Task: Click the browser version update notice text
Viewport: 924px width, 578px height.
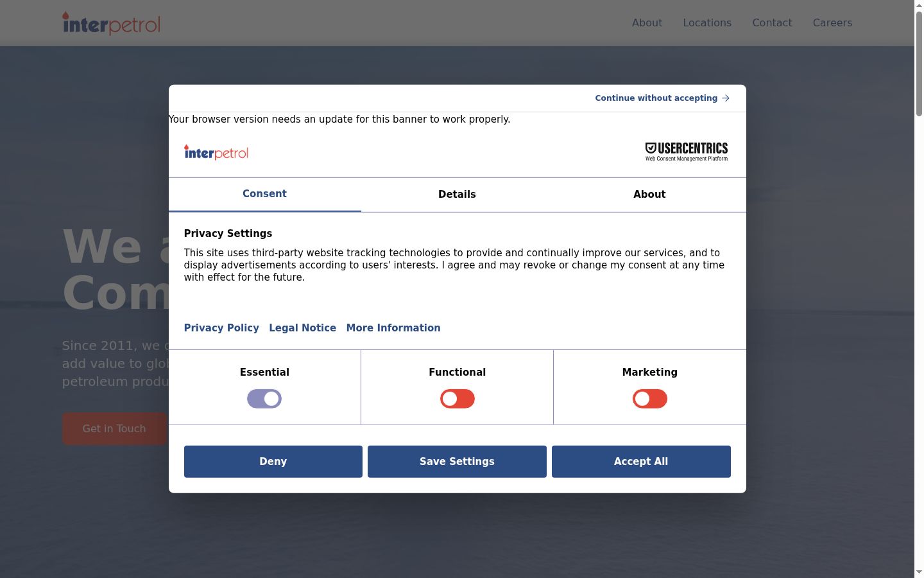Action: 339,119
